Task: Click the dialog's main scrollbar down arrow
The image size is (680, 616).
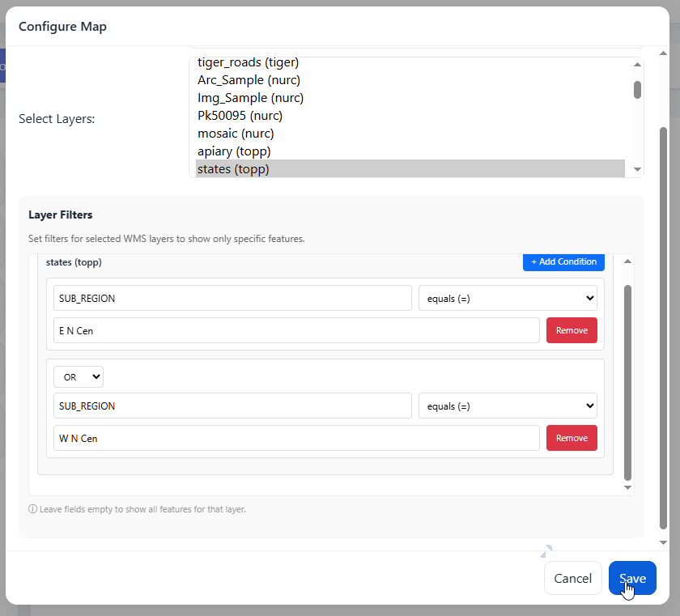Action: [x=664, y=542]
